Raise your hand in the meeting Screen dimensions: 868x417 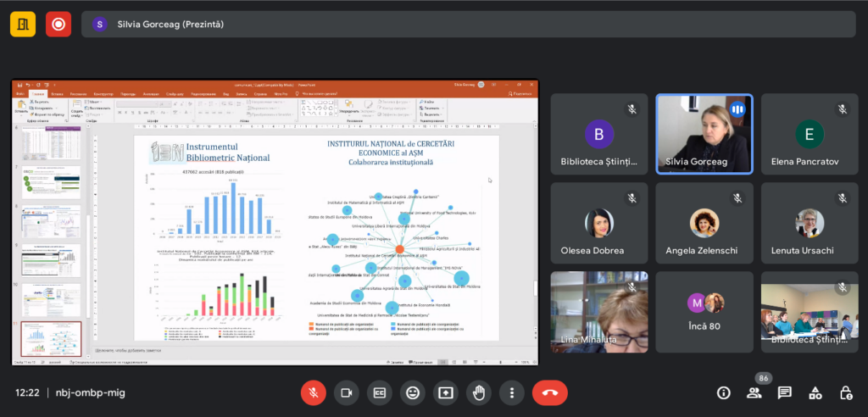[x=478, y=392]
